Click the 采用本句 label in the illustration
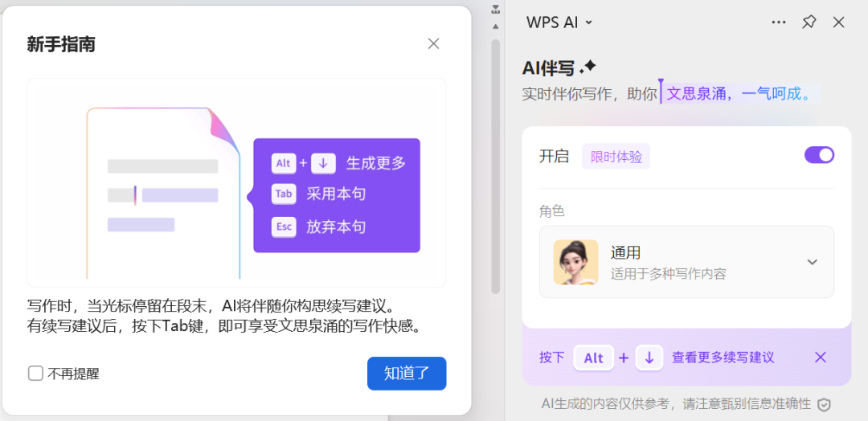The height and width of the screenshot is (421, 868). click(x=336, y=194)
